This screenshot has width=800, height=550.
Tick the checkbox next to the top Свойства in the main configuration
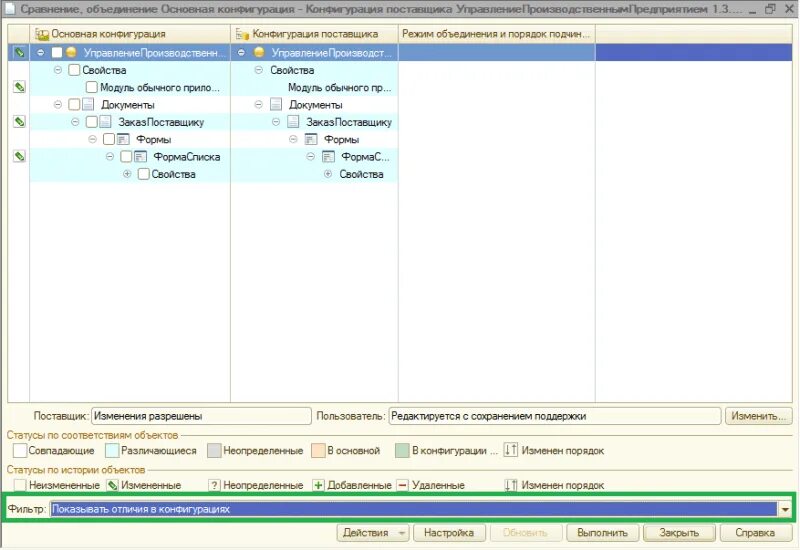point(74,70)
